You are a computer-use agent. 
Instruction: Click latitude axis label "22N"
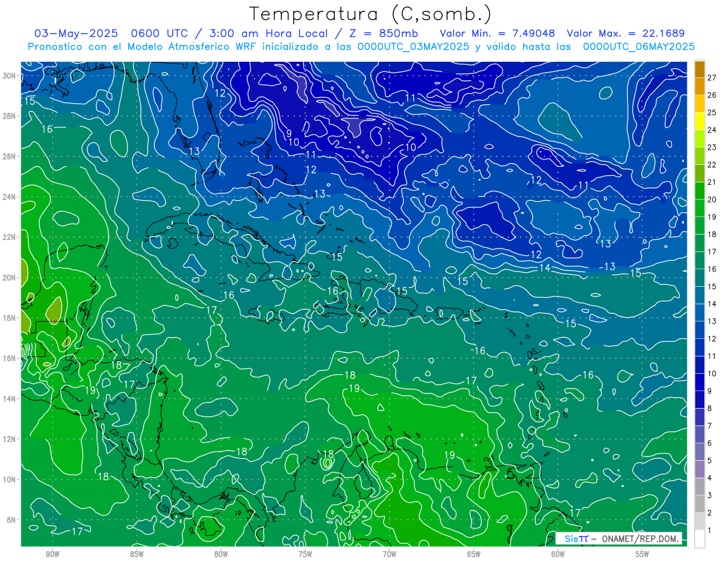click(x=9, y=237)
